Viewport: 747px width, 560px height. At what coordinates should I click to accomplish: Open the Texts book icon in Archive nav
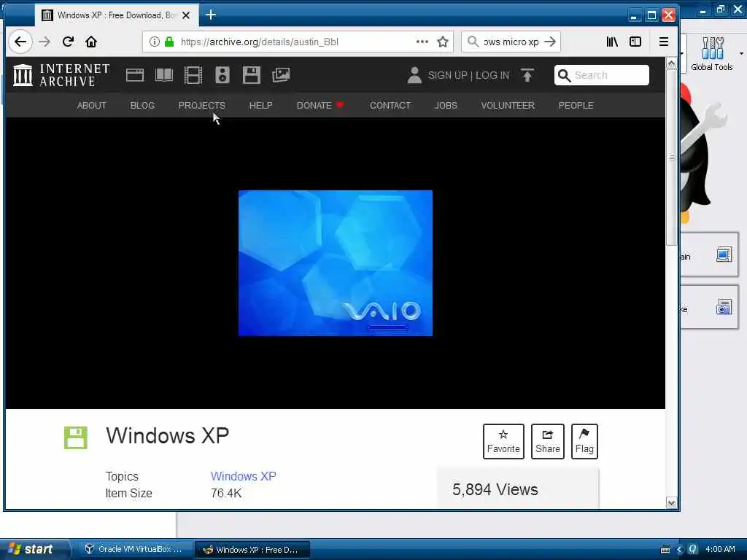(x=164, y=75)
